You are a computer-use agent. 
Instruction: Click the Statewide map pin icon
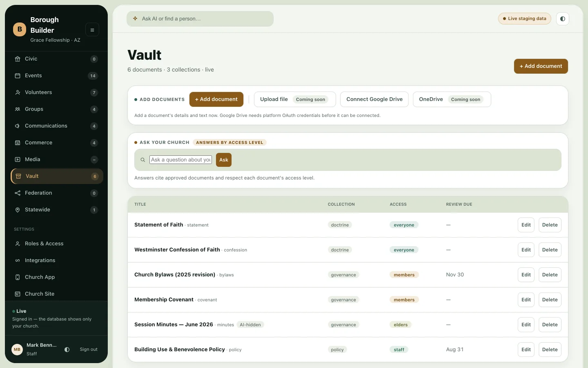(18, 210)
